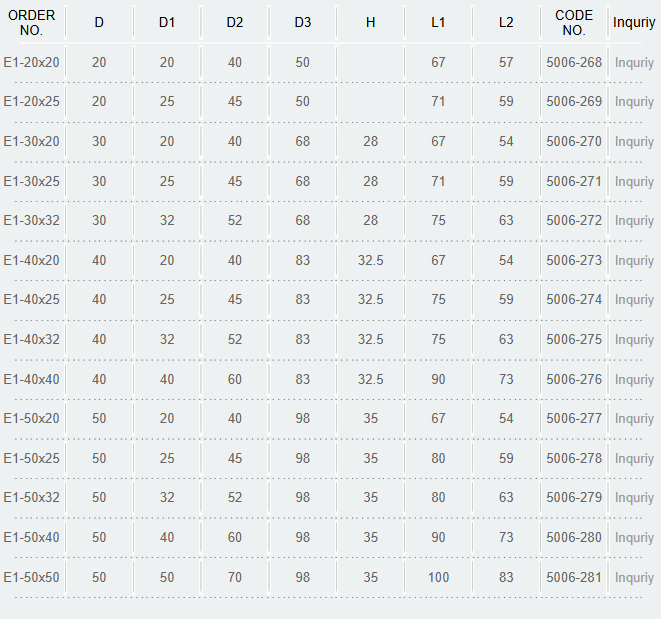
Task: Click Inquriy for code 5006-278
Action: pyautogui.click(x=634, y=459)
